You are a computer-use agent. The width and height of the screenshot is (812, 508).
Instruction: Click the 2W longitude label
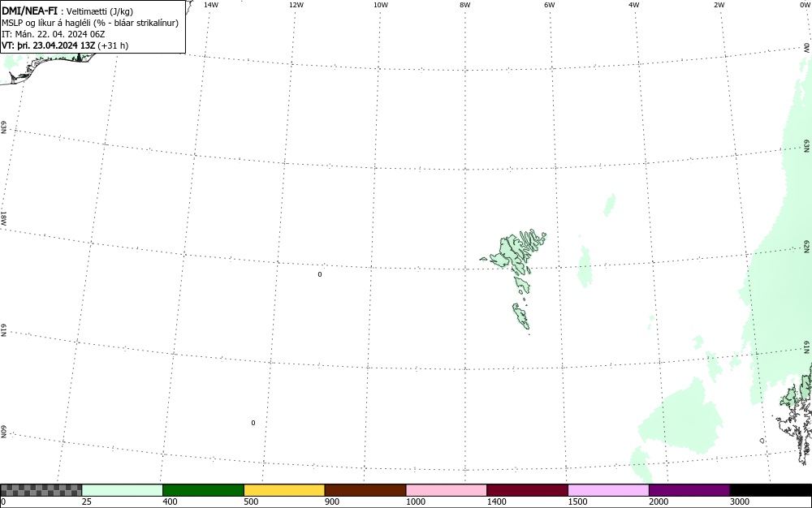click(719, 5)
